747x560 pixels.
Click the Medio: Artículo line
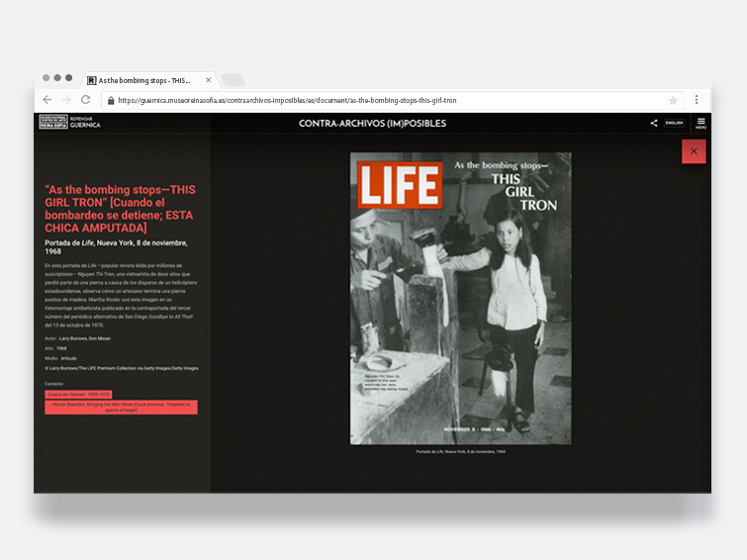pos(60,358)
